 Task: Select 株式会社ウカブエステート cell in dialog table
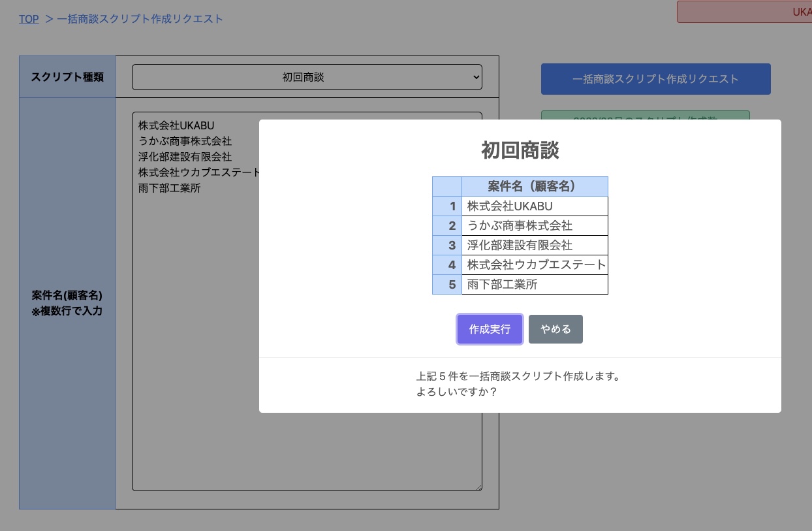(535, 265)
